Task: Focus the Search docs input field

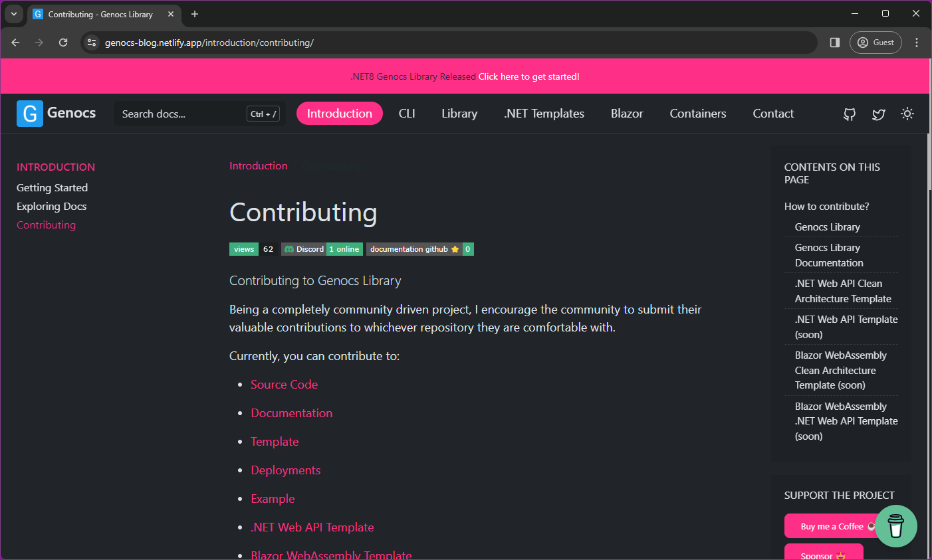Action: coord(179,114)
